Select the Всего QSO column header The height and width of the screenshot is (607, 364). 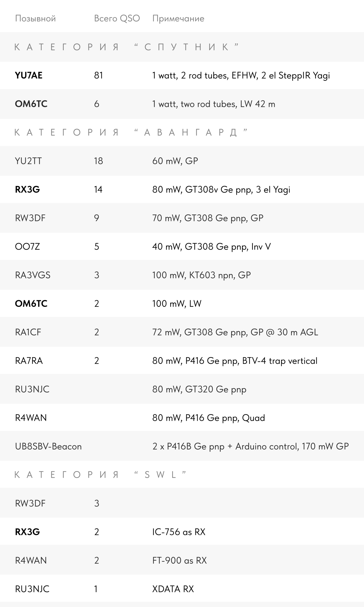click(x=117, y=18)
